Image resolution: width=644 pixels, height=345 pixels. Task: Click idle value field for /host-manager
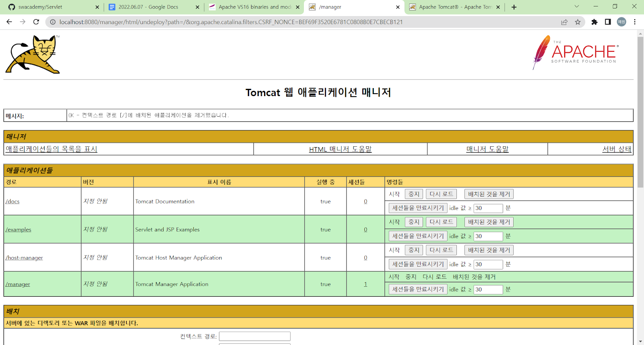coord(488,265)
